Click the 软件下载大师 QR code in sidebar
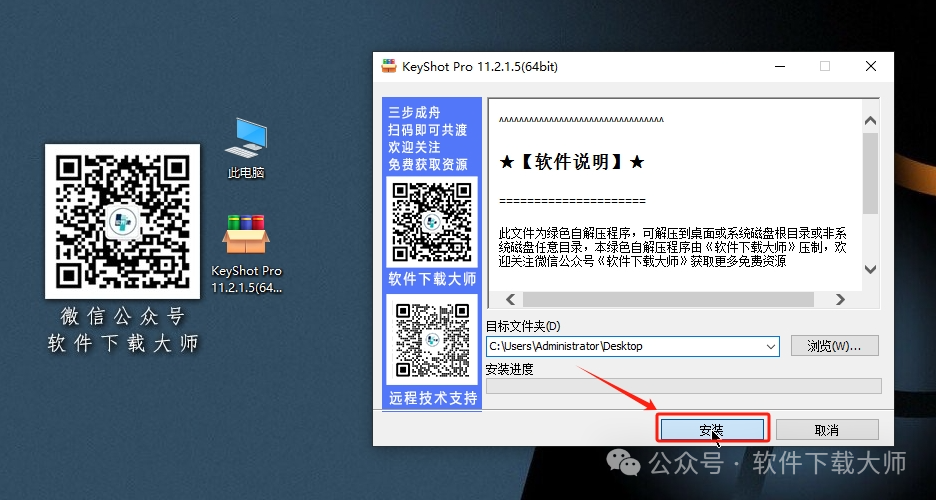The width and height of the screenshot is (936, 500). (432, 221)
